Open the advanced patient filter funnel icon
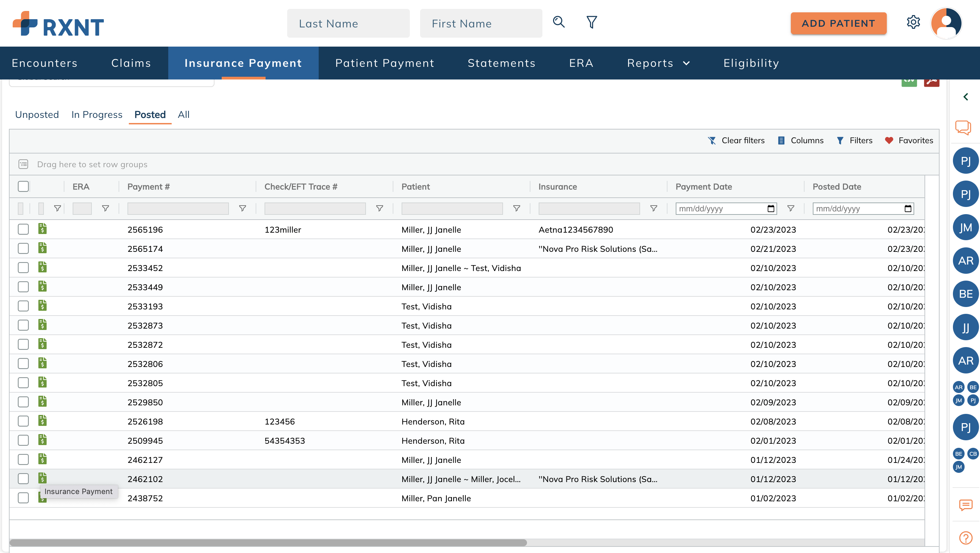The height and width of the screenshot is (553, 980). [x=591, y=22]
